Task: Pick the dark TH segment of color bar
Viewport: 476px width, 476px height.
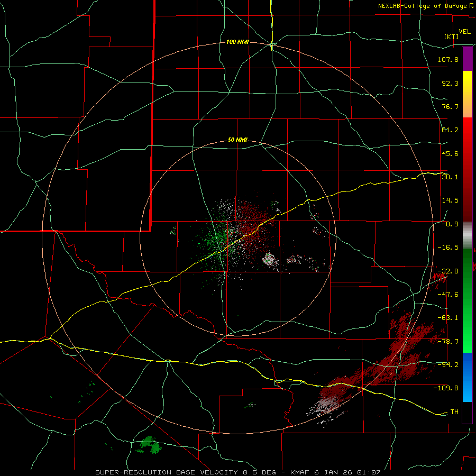Action: (467, 412)
